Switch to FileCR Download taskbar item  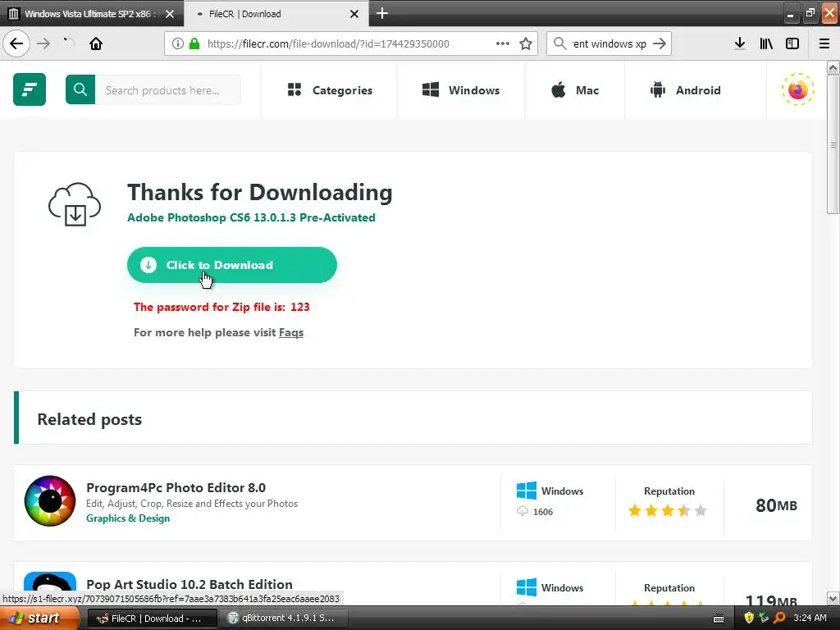pyautogui.click(x=152, y=619)
